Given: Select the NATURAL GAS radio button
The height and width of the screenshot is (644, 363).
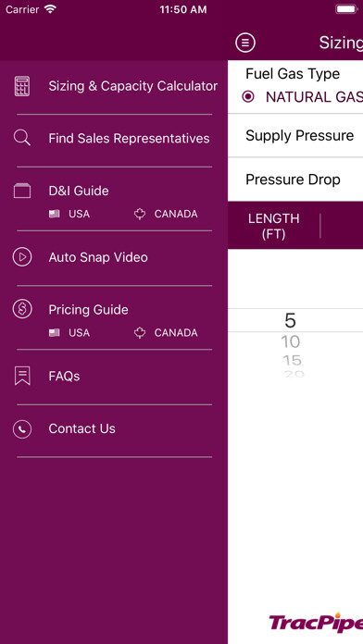Looking at the screenshot, I should point(248,97).
